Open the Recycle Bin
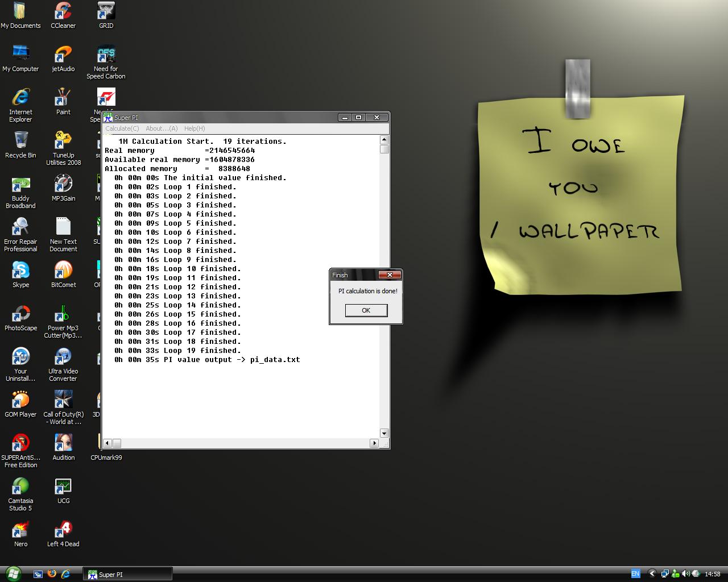 click(x=20, y=145)
